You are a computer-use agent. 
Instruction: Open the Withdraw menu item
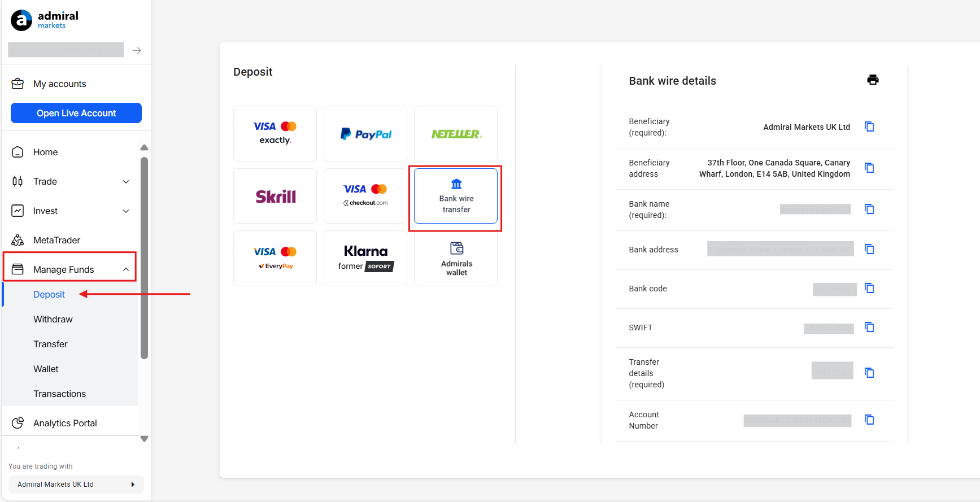[x=53, y=319]
